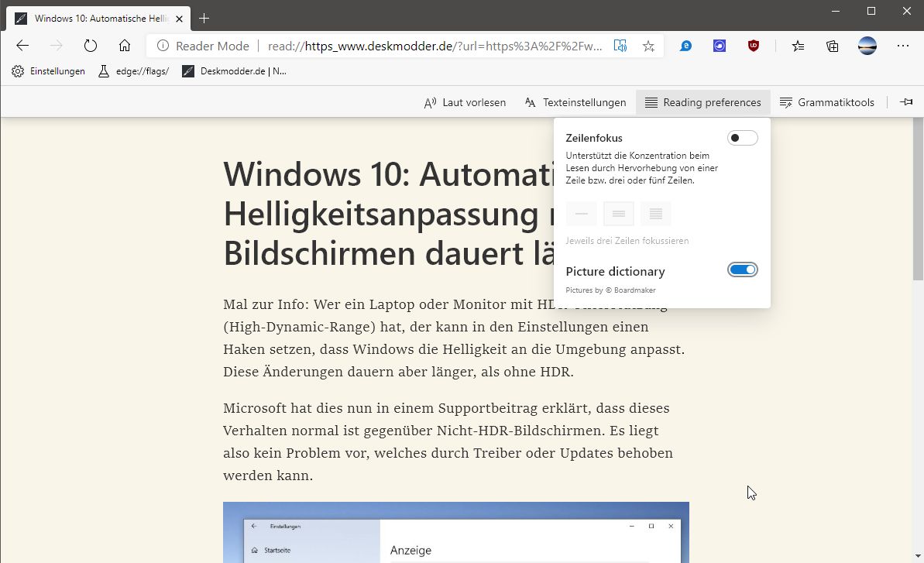Viewport: 924px width, 563px height.
Task: Minimize the browser window
Action: [836, 11]
